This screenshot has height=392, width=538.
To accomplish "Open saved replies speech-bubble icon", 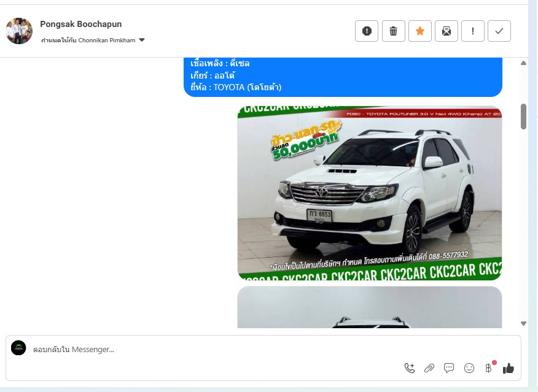I will 449,368.
